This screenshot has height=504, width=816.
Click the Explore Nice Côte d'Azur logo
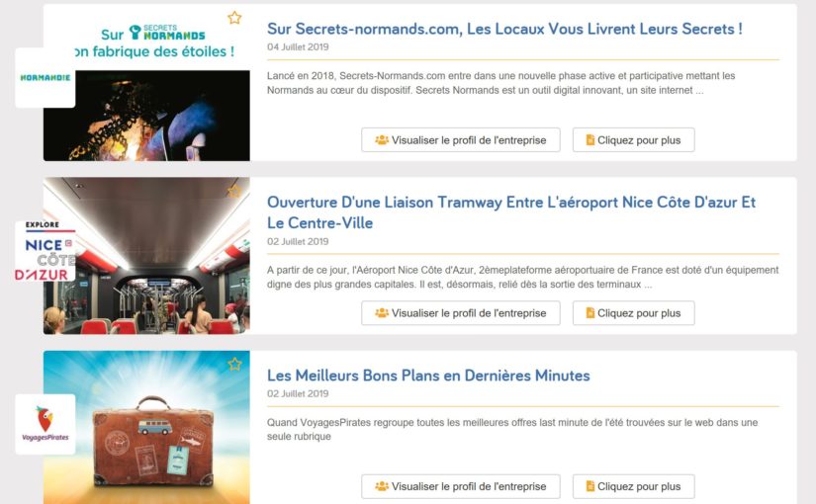pos(45,251)
